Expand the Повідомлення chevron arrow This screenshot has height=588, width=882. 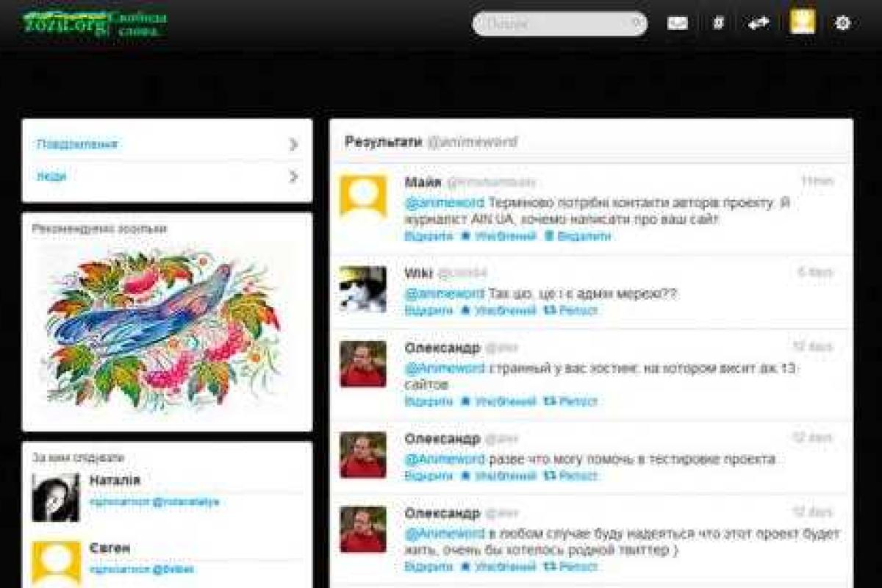[x=293, y=144]
